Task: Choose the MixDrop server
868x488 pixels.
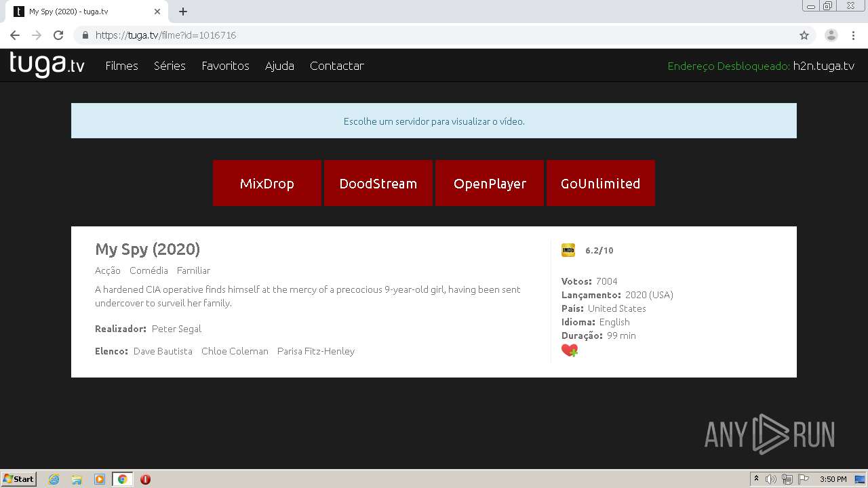Action: [x=267, y=183]
